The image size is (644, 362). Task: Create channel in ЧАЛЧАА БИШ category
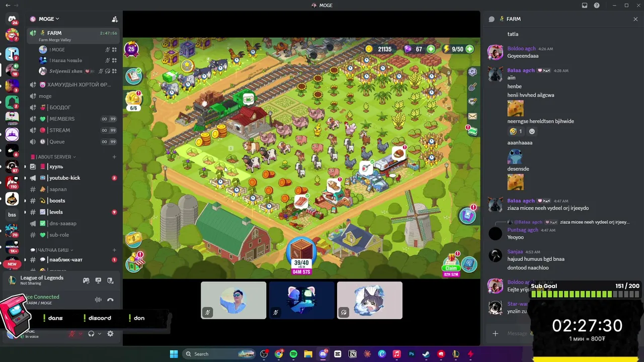point(114,250)
